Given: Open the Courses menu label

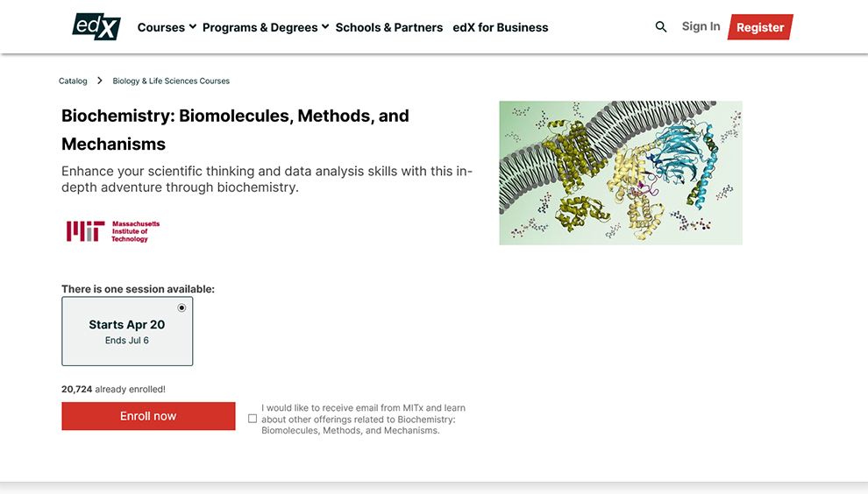Looking at the screenshot, I should [x=160, y=27].
